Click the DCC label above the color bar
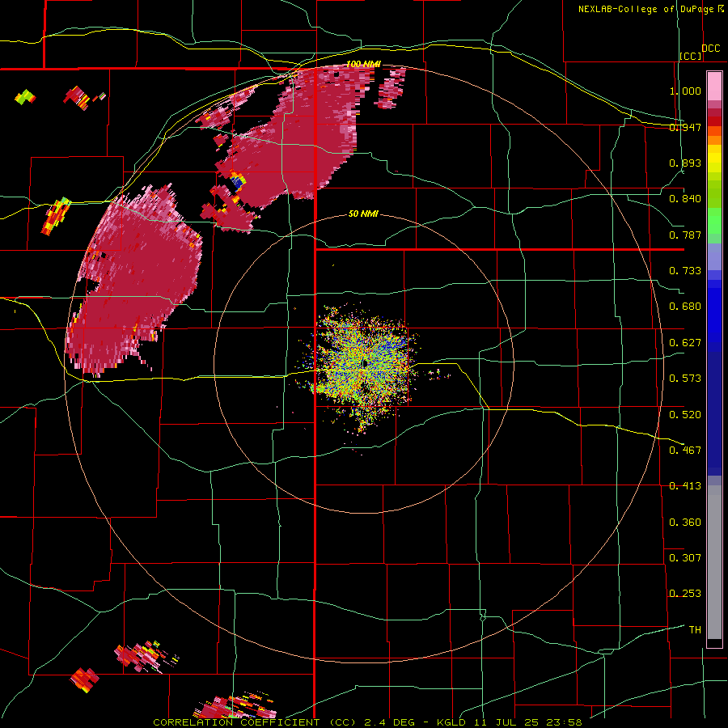728x728 pixels. tap(710, 49)
